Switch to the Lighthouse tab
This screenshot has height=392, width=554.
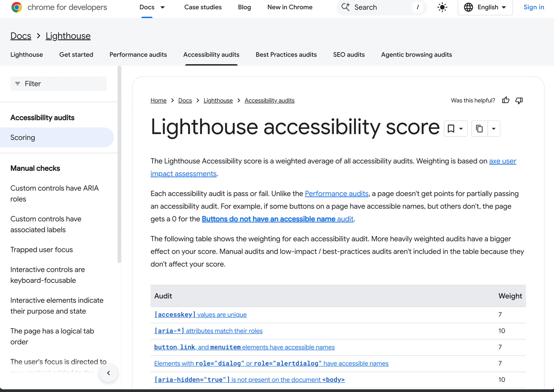[x=27, y=54]
